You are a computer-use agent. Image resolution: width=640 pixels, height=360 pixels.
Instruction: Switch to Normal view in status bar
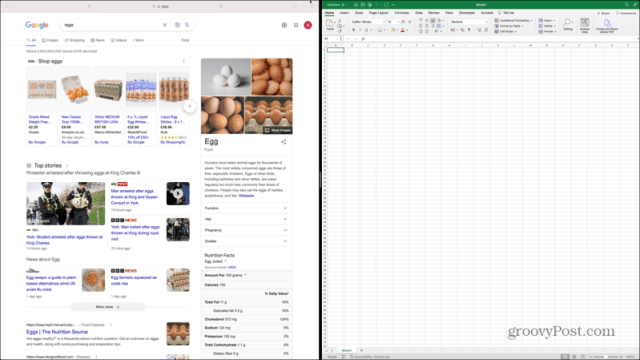[565, 357]
